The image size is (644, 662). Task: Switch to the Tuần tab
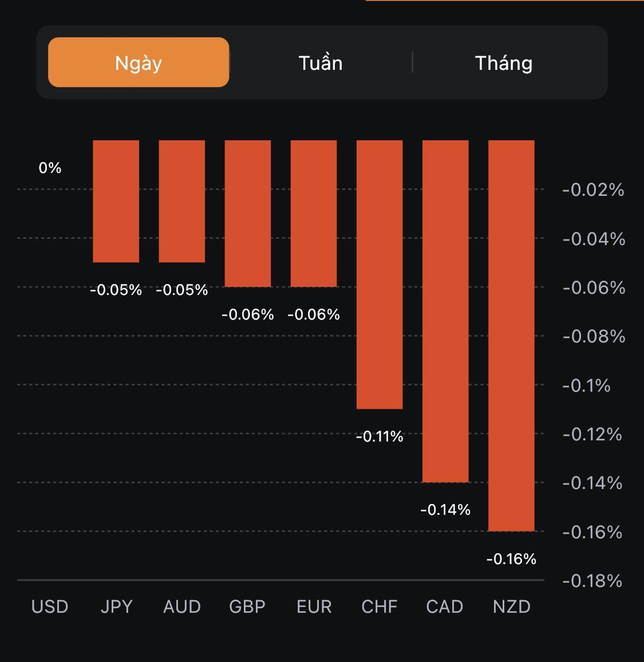[321, 62]
